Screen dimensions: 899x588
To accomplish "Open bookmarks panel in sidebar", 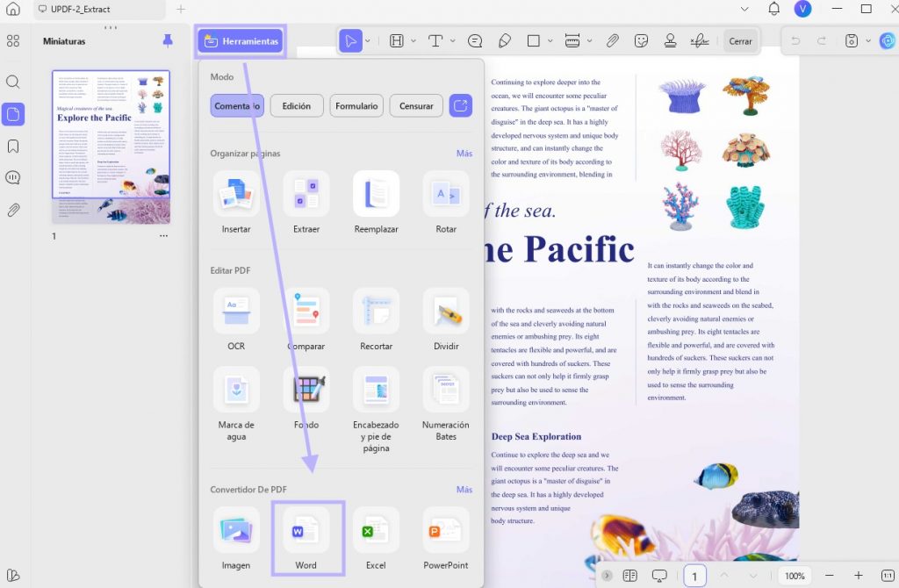I will click(12, 147).
